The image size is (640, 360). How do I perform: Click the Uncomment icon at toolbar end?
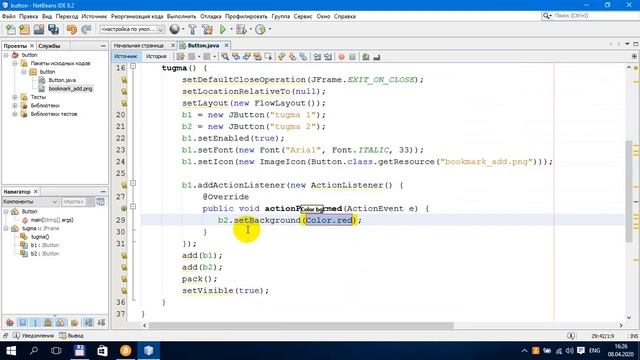[x=376, y=57]
